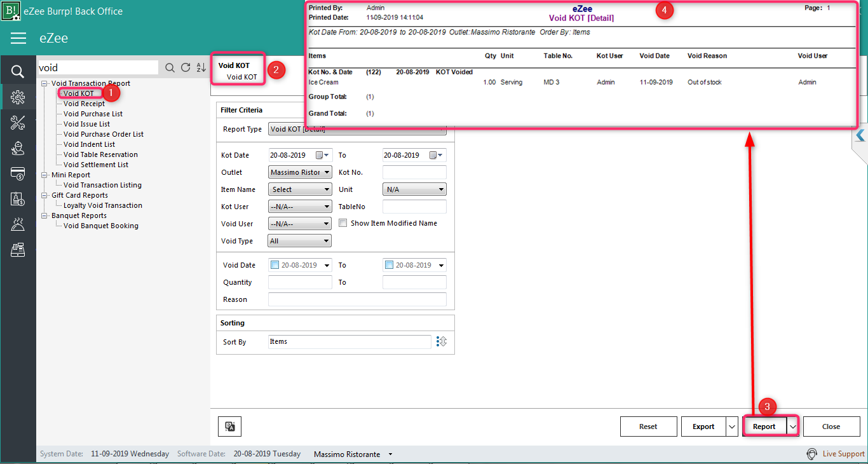This screenshot has height=464, width=868.
Task: Open the wrench and screwdriver tools sidebar icon
Action: pyautogui.click(x=18, y=123)
